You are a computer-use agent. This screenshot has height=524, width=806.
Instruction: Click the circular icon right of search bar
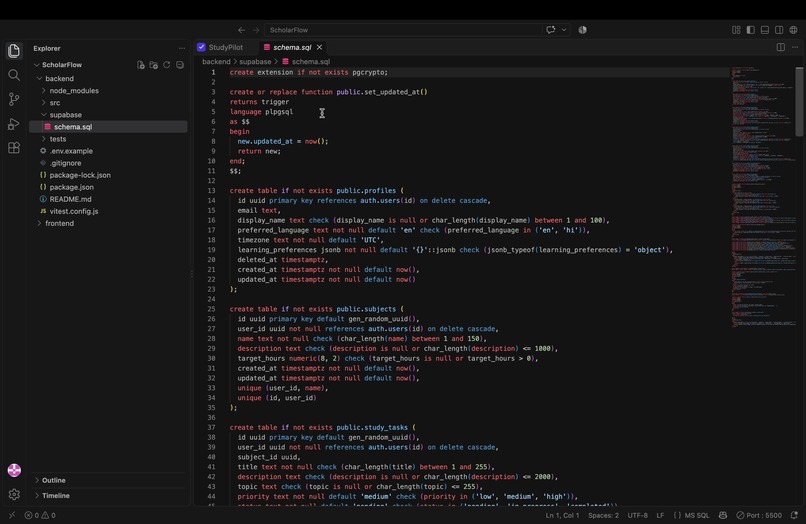pos(582,30)
